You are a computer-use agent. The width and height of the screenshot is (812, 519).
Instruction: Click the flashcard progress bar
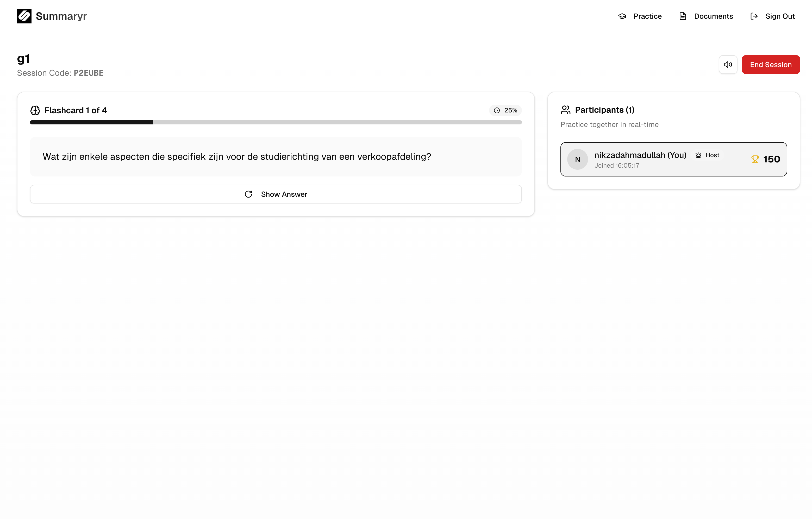276,122
